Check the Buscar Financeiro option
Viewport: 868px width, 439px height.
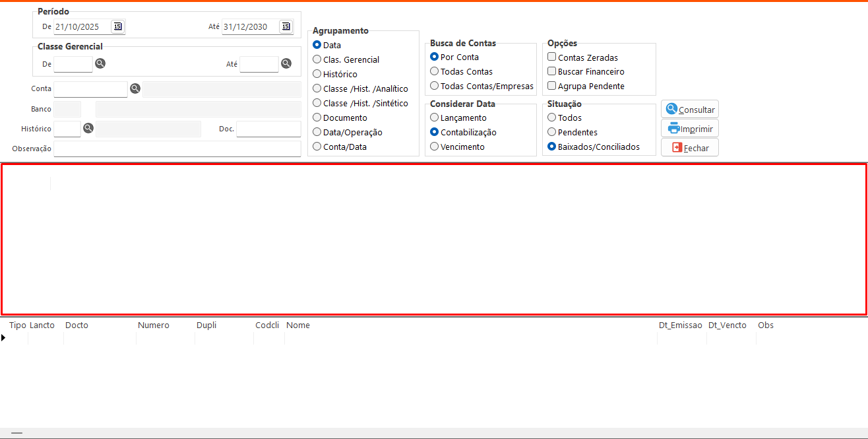[552, 71]
